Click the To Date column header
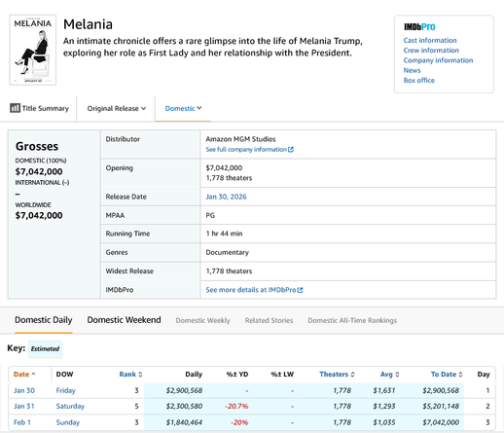 [x=444, y=375]
